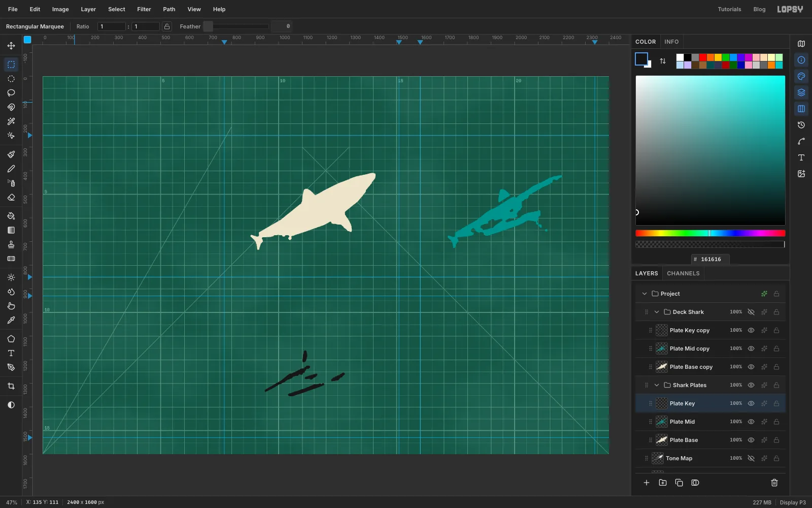Show the hidden Tone Map layer
Screen dimensions: 812x508
(751, 458)
